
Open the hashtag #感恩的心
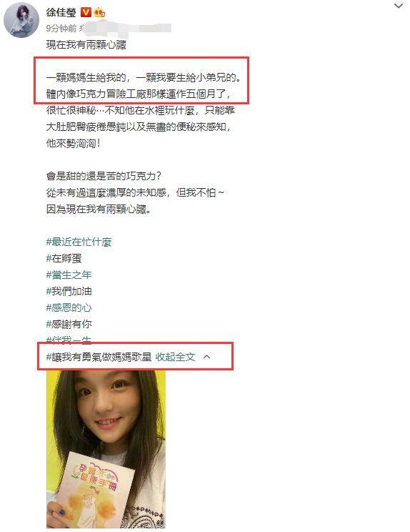(x=69, y=307)
